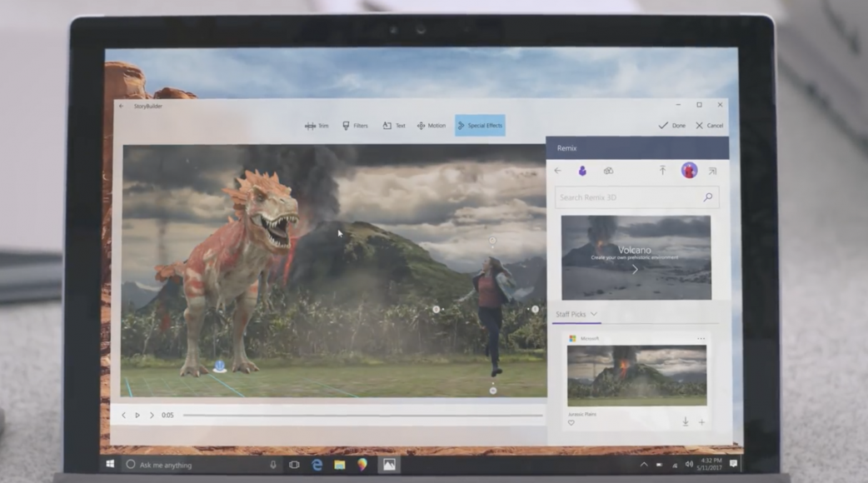Click the video timeline scrubber bar

(362, 415)
